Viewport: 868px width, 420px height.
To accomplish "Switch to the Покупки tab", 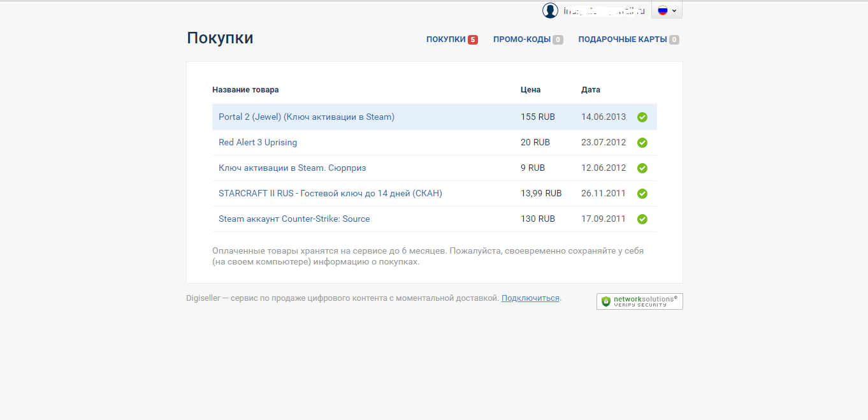I will point(445,40).
